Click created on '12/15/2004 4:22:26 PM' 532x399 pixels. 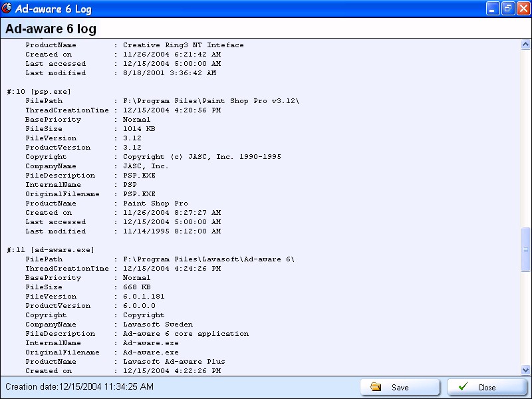[x=172, y=371]
